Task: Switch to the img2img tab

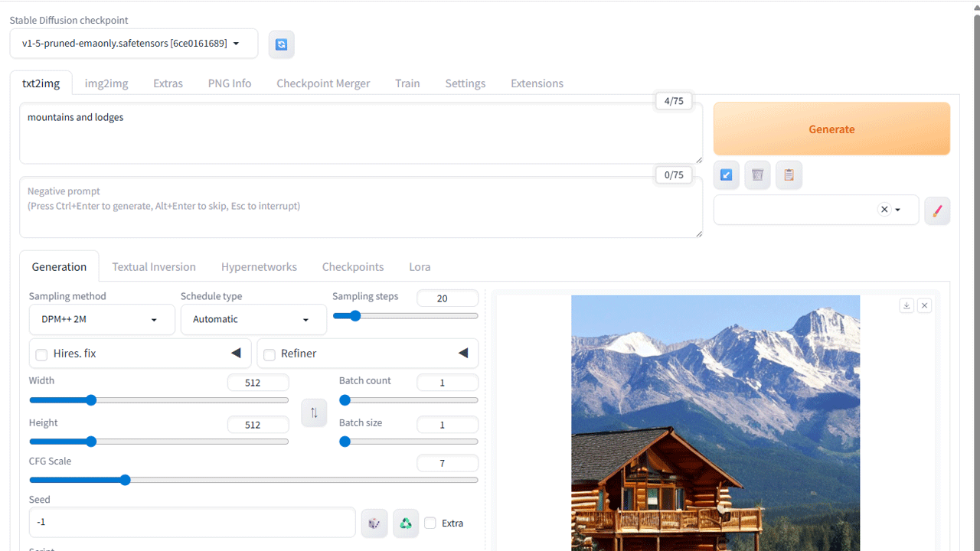Action: pyautogui.click(x=106, y=83)
